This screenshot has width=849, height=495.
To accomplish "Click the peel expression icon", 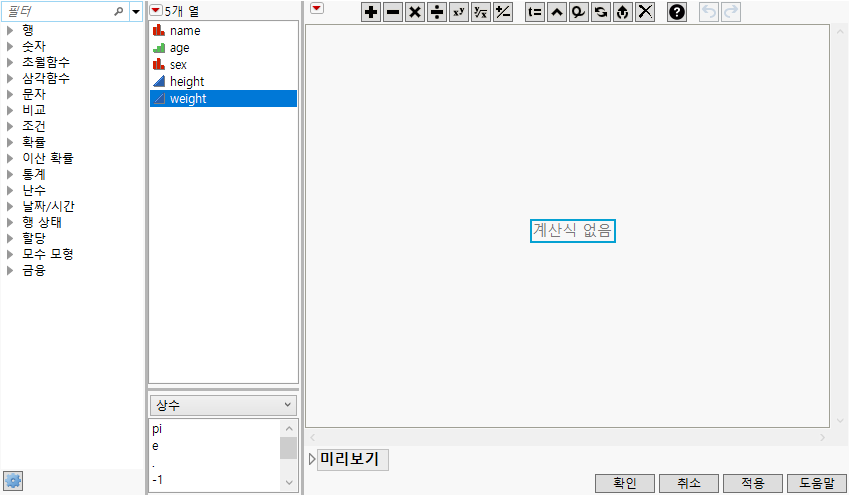I will pos(623,12).
